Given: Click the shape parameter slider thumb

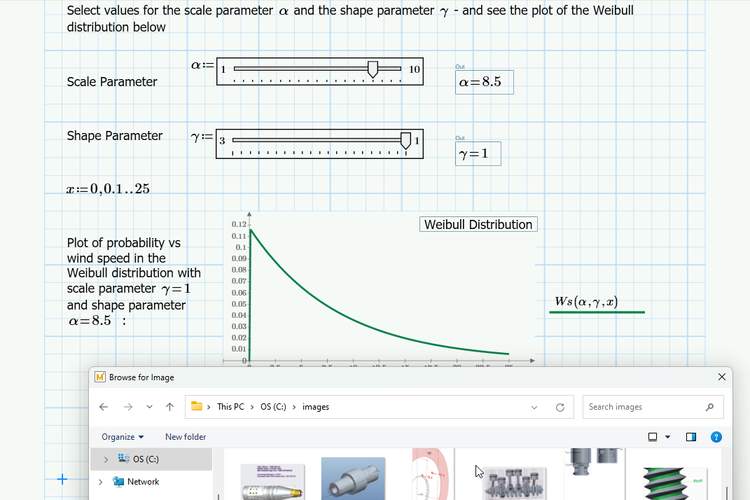Looking at the screenshot, I should pyautogui.click(x=406, y=140).
